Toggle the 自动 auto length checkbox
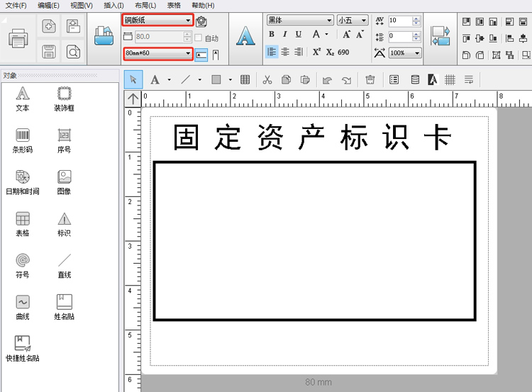This screenshot has width=532, height=392. (x=199, y=38)
